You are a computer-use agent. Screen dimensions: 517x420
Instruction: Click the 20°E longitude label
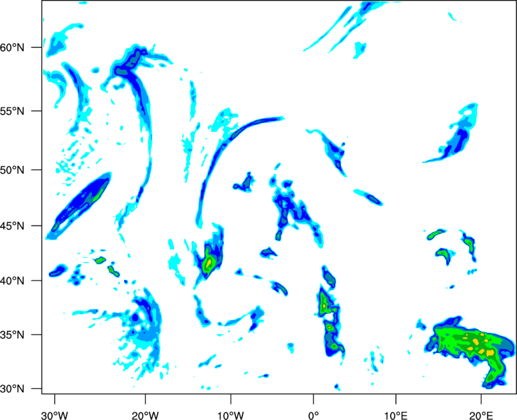pyautogui.click(x=481, y=415)
